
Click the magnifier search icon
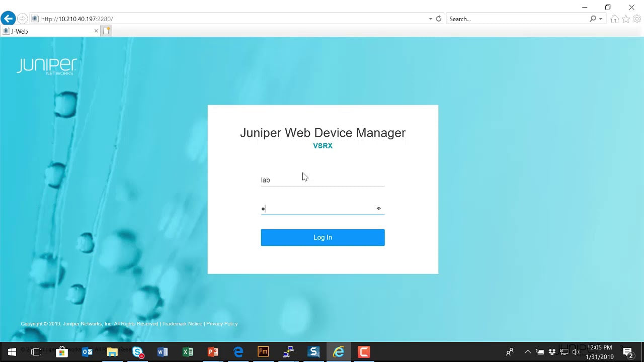click(593, 19)
